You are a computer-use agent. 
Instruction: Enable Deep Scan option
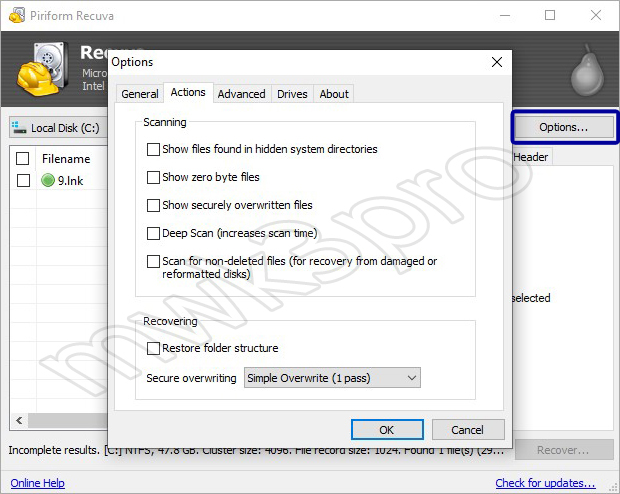point(153,233)
